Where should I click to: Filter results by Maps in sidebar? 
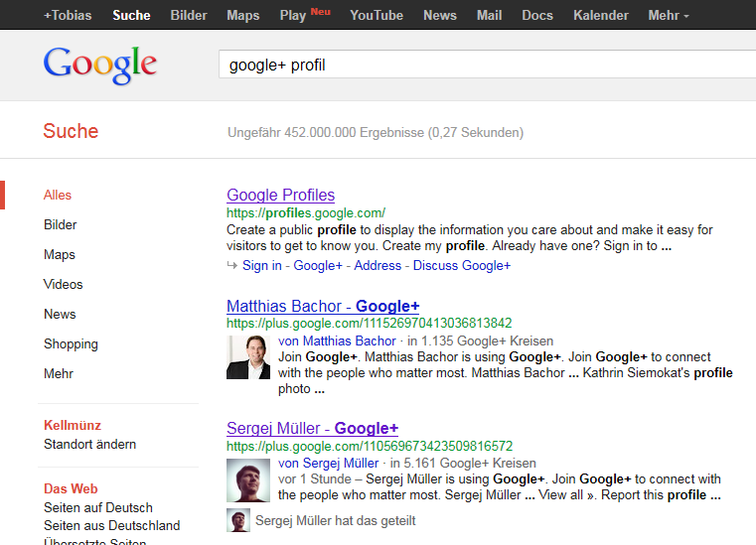60,255
